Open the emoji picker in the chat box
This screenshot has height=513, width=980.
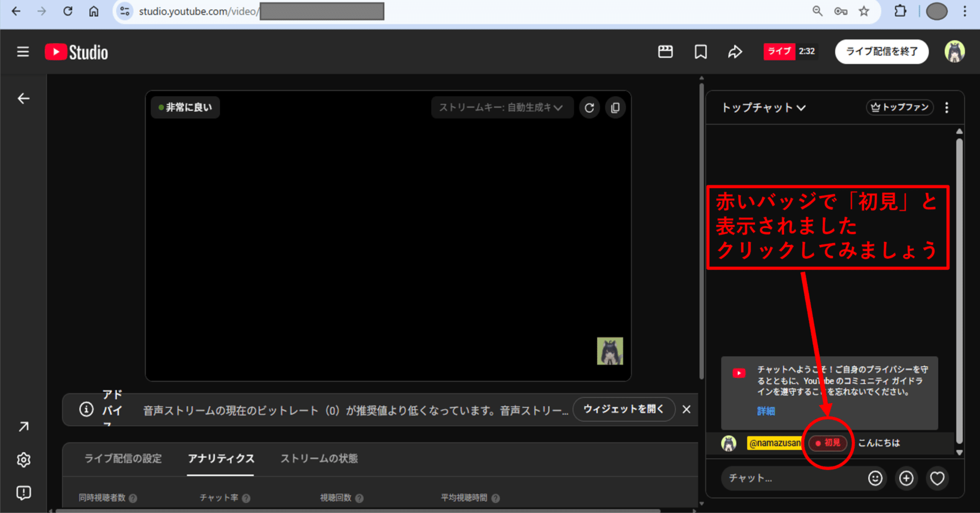[x=875, y=478]
